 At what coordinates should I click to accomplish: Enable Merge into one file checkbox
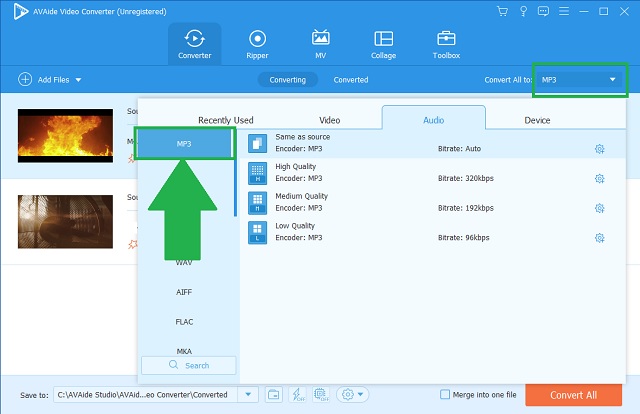[445, 394]
